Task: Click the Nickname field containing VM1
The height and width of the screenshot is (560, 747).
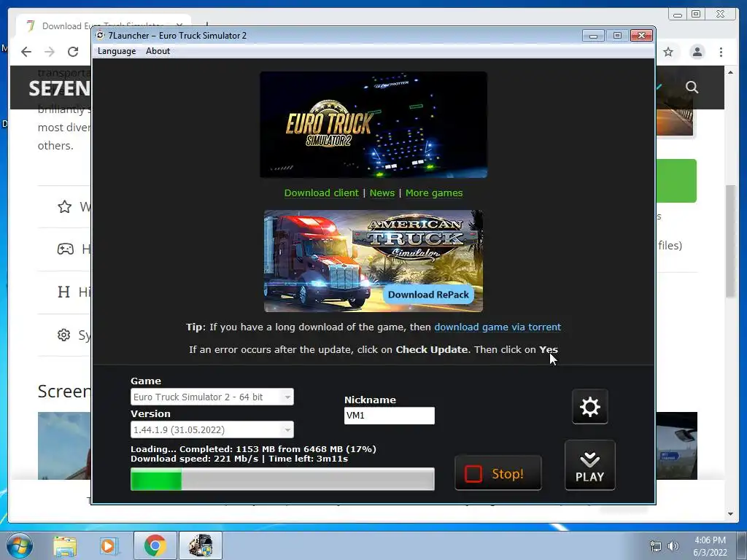Action: pos(390,415)
